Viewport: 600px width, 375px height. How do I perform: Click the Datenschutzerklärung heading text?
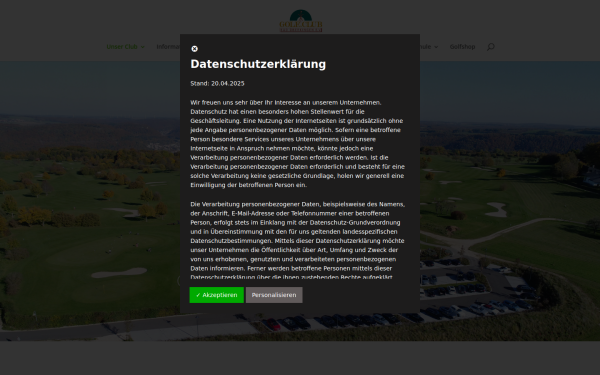(258, 64)
